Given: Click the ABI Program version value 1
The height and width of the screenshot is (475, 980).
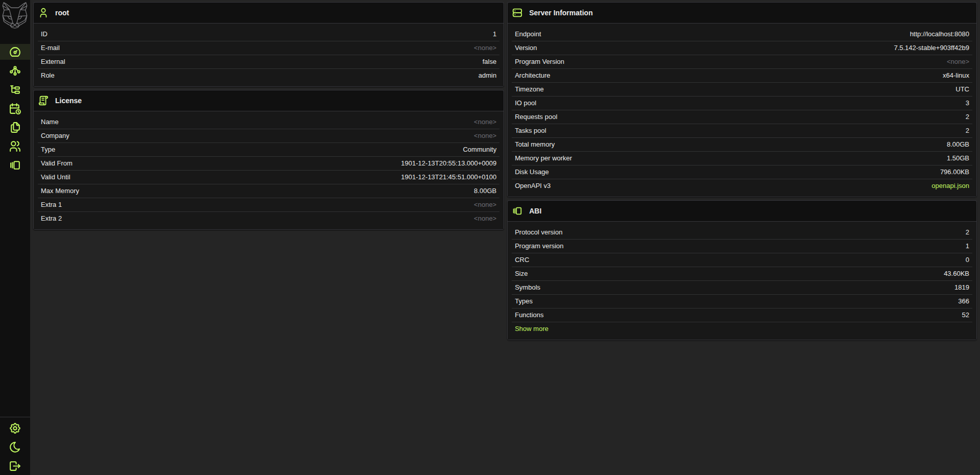Looking at the screenshot, I should [x=967, y=246].
